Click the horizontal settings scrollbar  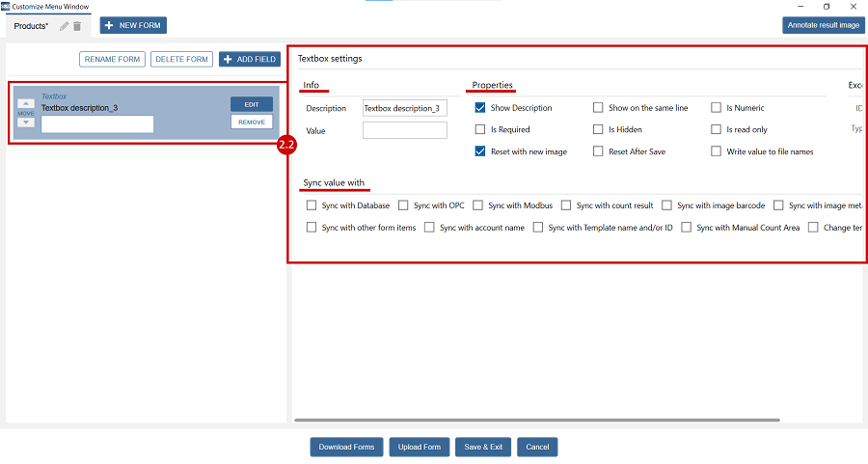536,420
